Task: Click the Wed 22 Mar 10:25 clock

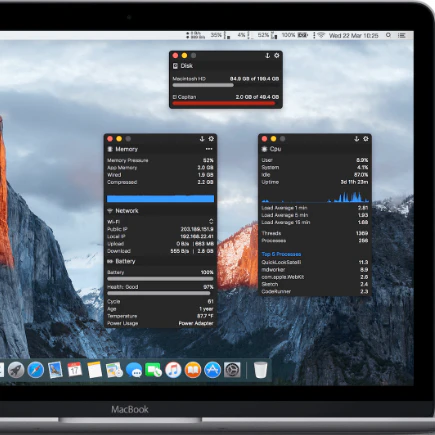Action: tap(354, 35)
